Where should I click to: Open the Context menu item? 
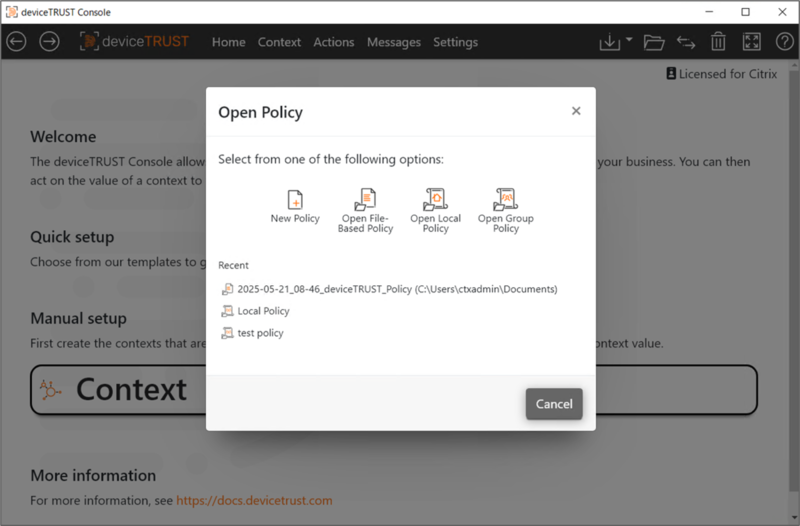tap(279, 42)
